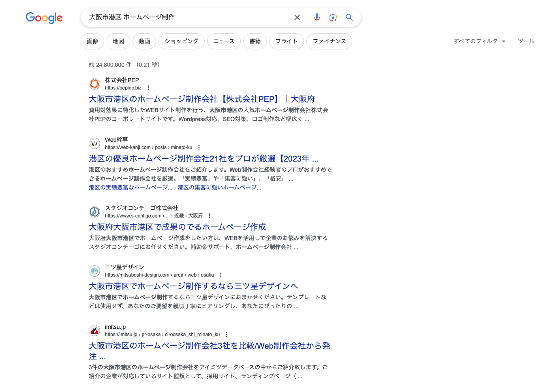552x392 pixels.
Task: Open 大阪府大阪市港区で成果のでるホームページ作成 result
Action: point(178,227)
